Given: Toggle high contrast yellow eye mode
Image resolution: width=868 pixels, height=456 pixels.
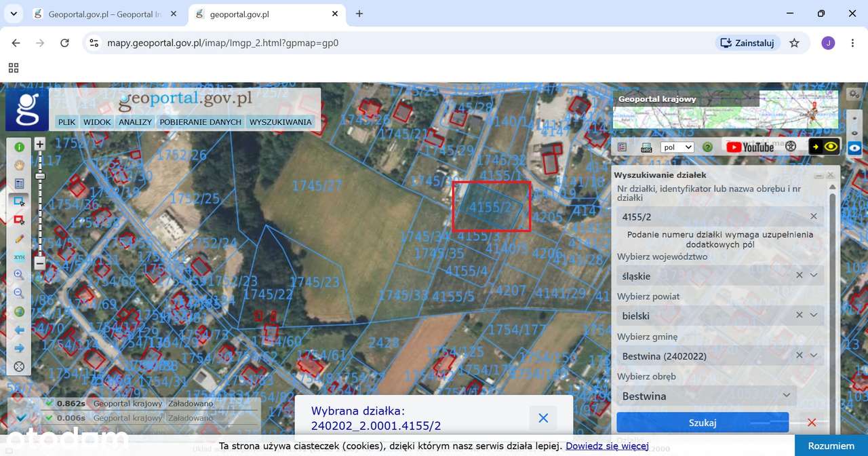Looking at the screenshot, I should (x=824, y=147).
